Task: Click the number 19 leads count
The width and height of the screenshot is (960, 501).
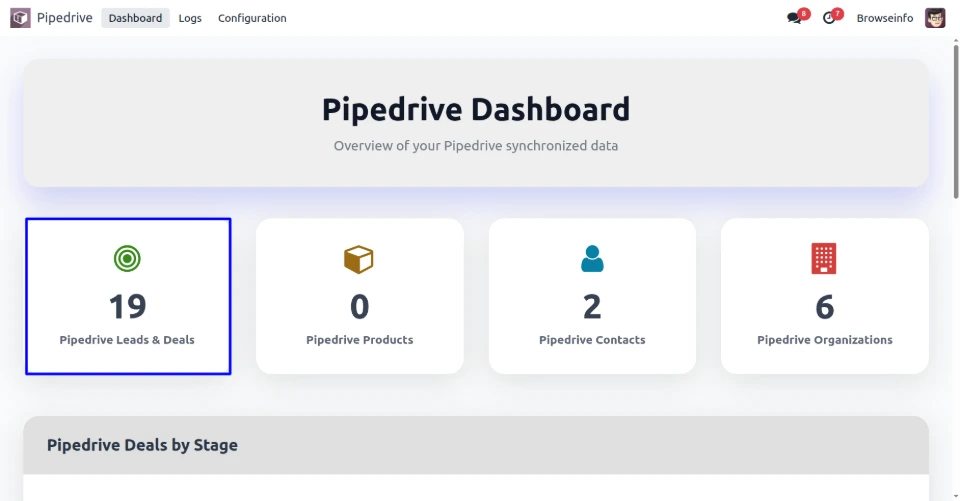Action: click(127, 306)
